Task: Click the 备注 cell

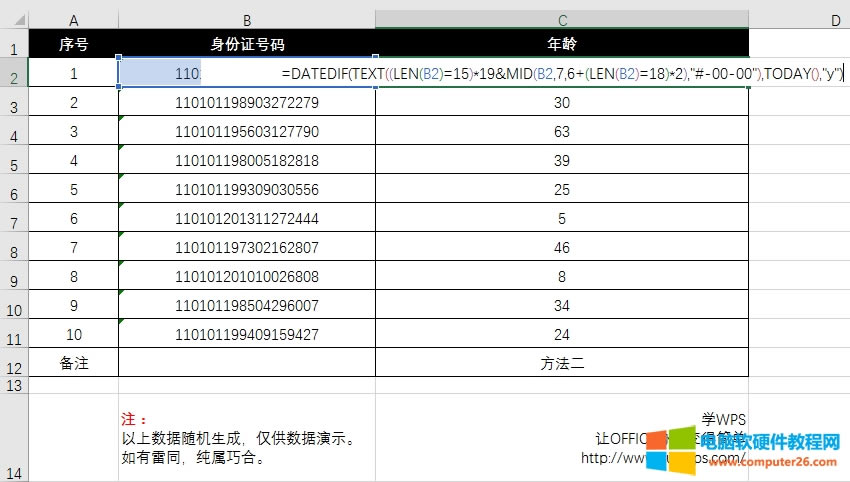Action: pyautogui.click(x=73, y=363)
